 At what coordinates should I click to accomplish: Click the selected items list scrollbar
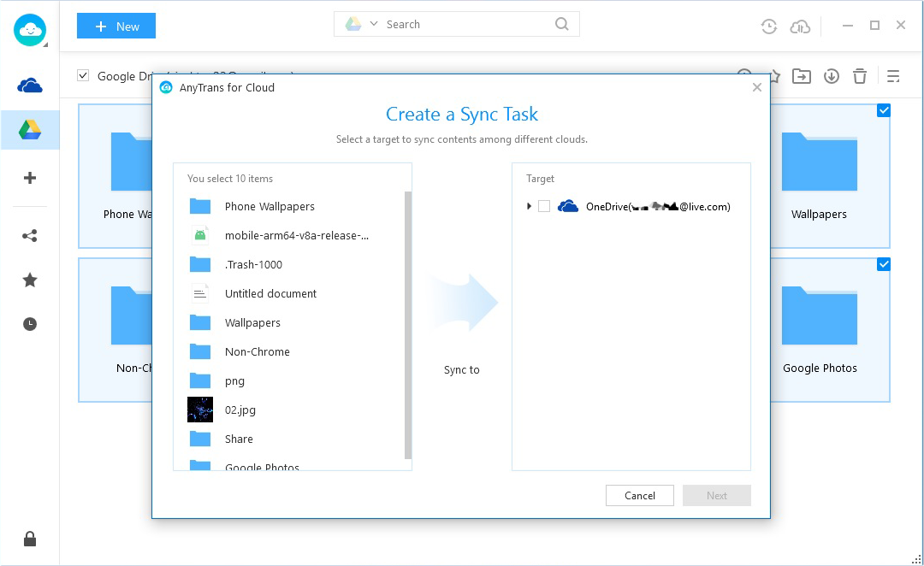(x=408, y=325)
